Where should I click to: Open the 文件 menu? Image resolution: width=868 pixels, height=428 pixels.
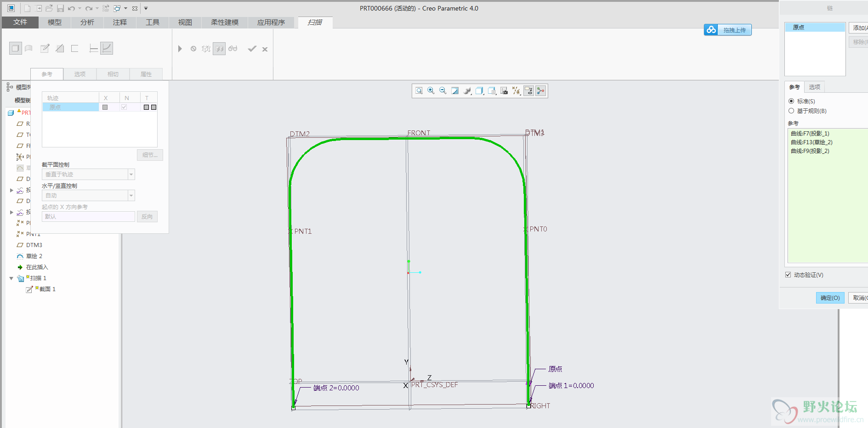click(x=20, y=22)
